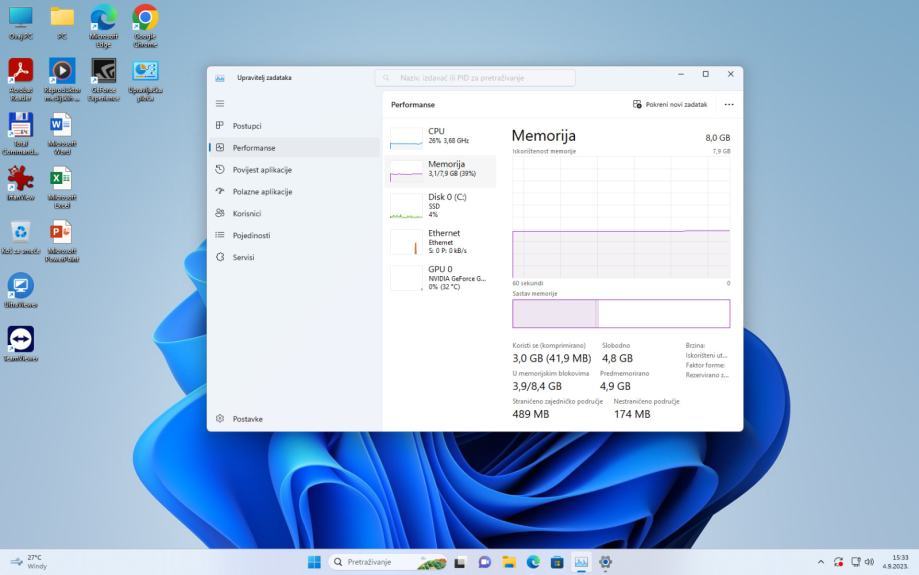
Task: Select the Performanse tab in sidebar
Action: point(253,148)
